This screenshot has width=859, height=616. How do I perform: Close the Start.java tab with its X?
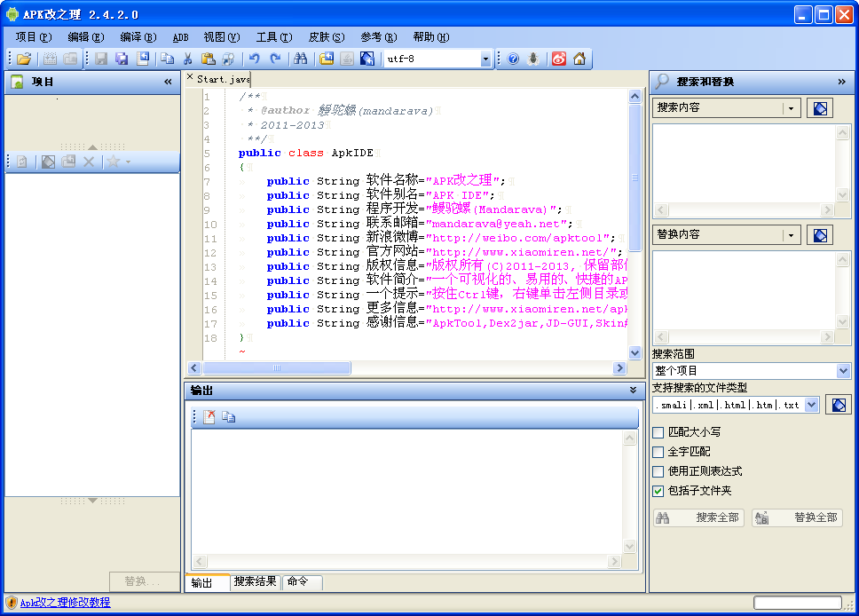(190, 77)
